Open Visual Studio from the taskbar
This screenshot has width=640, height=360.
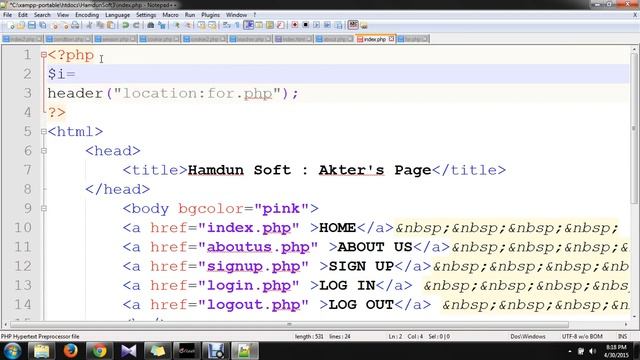point(128,351)
